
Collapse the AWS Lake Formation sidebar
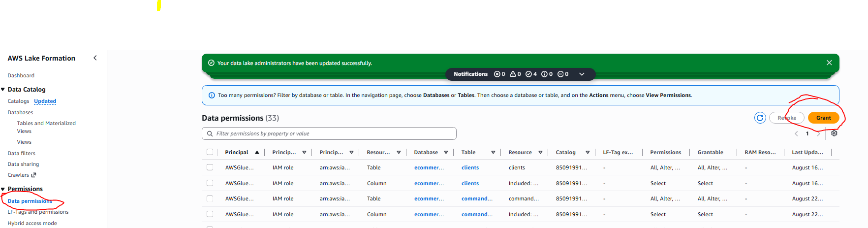point(95,58)
